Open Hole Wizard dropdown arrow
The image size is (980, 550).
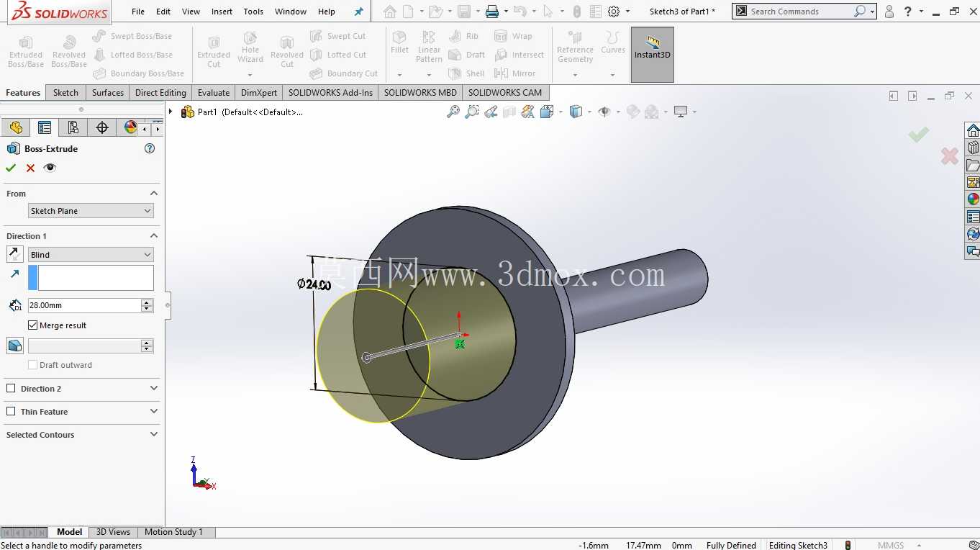tap(250, 75)
